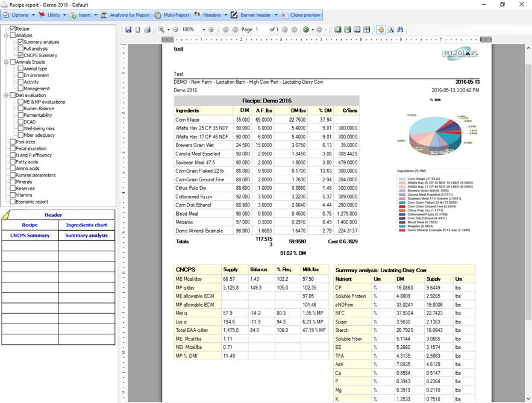532x403 pixels.
Task: Open the 100% zoom level dropdown
Action: (x=204, y=30)
